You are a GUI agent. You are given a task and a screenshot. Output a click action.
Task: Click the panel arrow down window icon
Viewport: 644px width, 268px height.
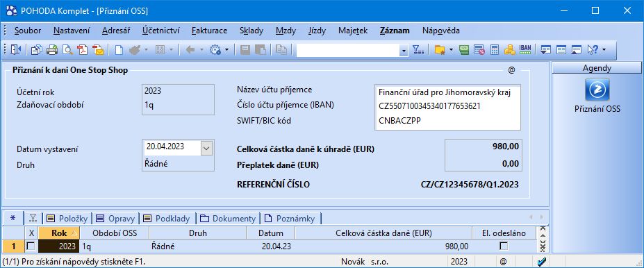[x=546, y=50]
